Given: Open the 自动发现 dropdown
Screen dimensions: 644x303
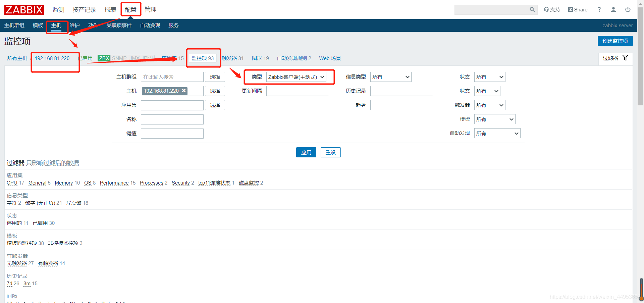Looking at the screenshot, I should [497, 133].
